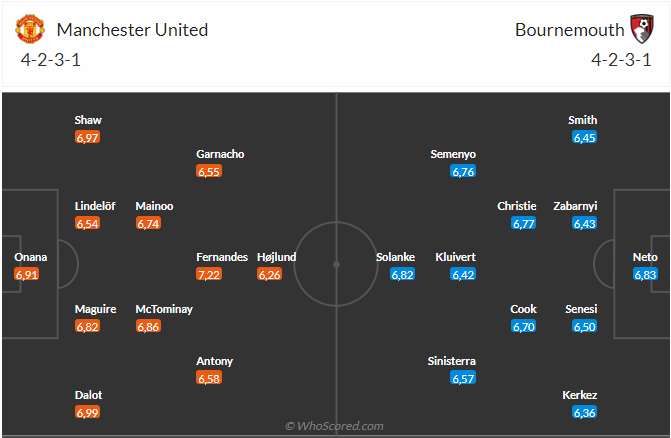Screen dimensions: 671x438
Task: Select Maguire's player name
Action: pyautogui.click(x=95, y=309)
